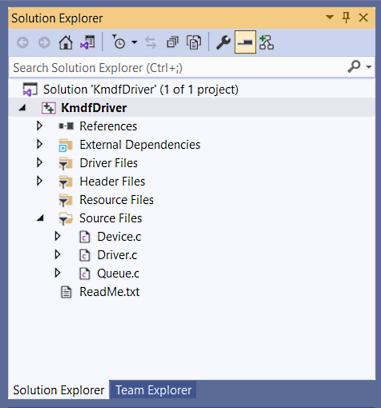Open Pending Changes Filter clock icon
Screen dimensions: 381x408
(x=118, y=42)
